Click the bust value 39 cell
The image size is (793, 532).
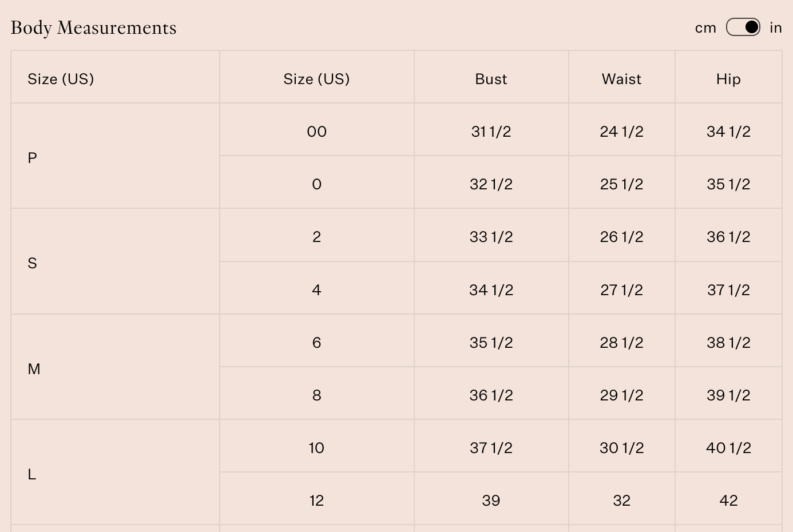pyautogui.click(x=491, y=501)
